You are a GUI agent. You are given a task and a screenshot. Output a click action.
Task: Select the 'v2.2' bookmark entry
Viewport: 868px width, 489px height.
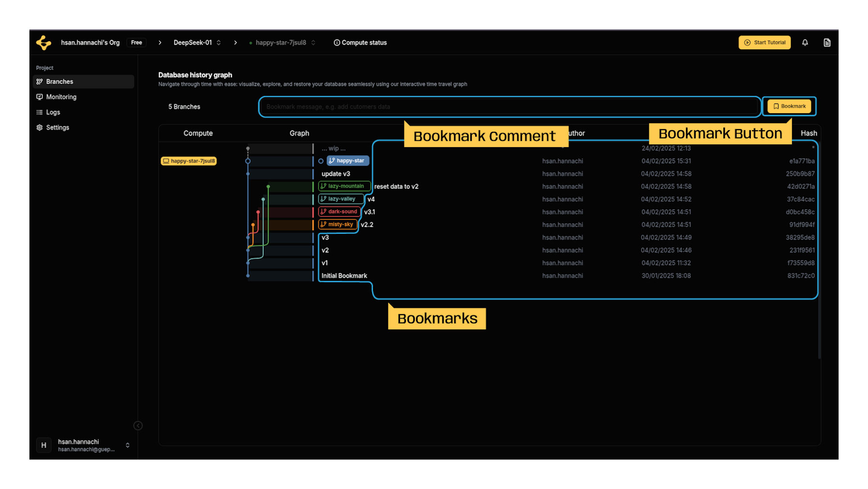click(367, 225)
